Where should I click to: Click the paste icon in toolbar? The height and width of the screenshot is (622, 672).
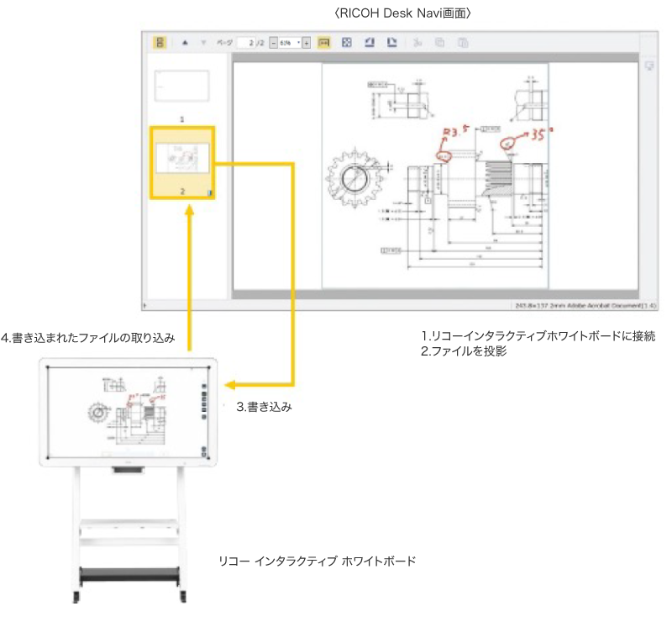[x=463, y=42]
